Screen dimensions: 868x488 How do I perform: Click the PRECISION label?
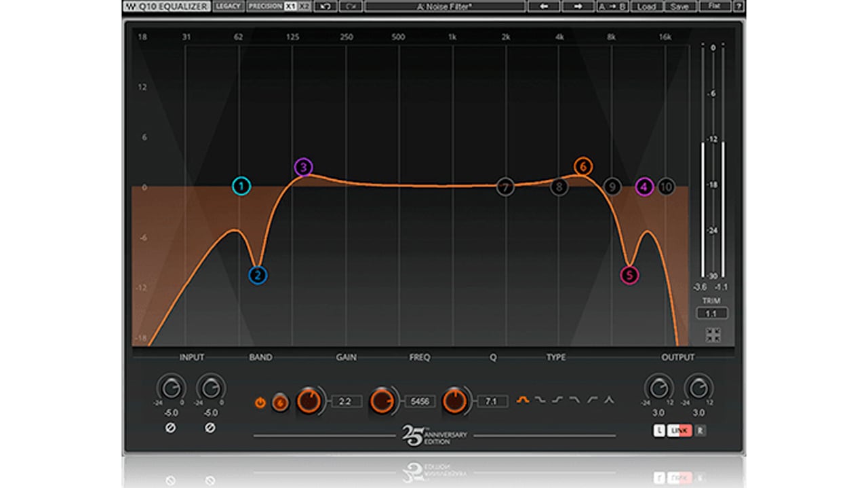tap(265, 6)
